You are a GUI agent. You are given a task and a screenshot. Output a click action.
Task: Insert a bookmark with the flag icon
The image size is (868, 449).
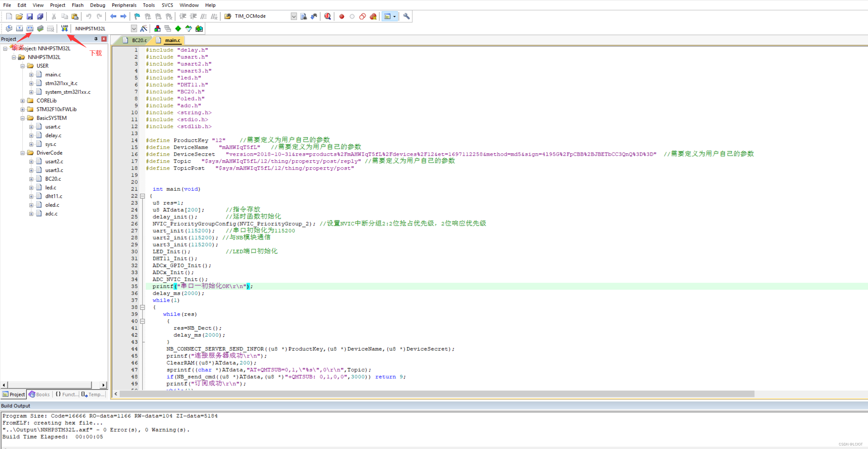click(x=137, y=16)
